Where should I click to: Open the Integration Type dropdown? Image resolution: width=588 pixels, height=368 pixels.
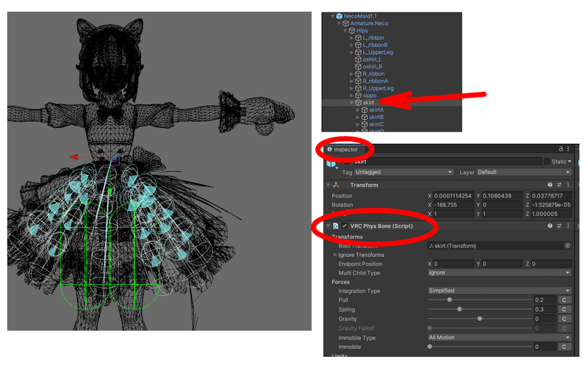[x=500, y=291]
